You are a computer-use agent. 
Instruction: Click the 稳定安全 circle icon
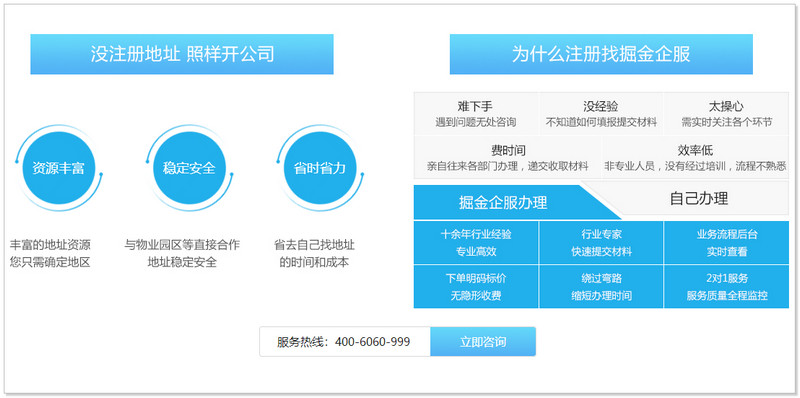(189, 168)
